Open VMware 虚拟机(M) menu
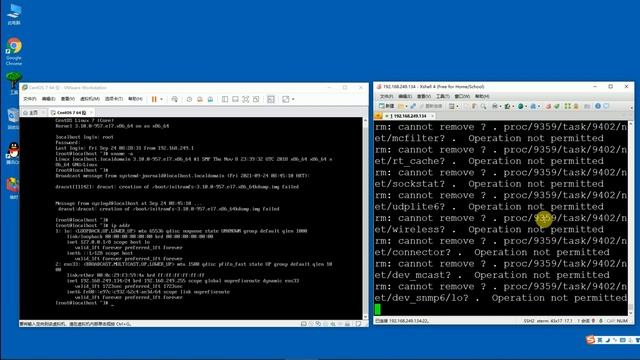The width and height of the screenshot is (640, 360). point(90,99)
